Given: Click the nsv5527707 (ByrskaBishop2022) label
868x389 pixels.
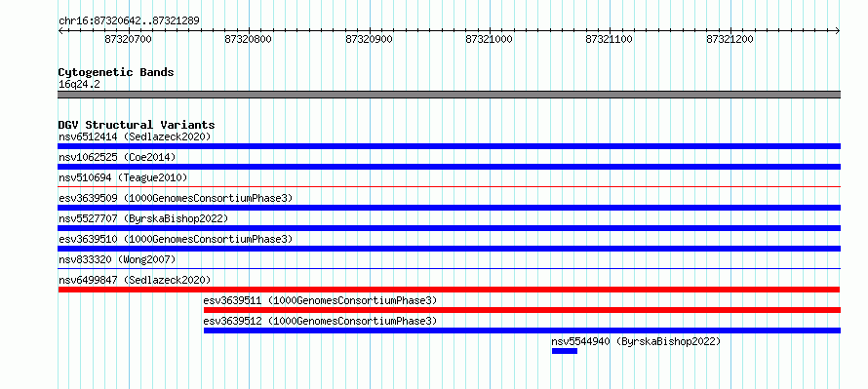Looking at the screenshot, I should click(x=143, y=218).
